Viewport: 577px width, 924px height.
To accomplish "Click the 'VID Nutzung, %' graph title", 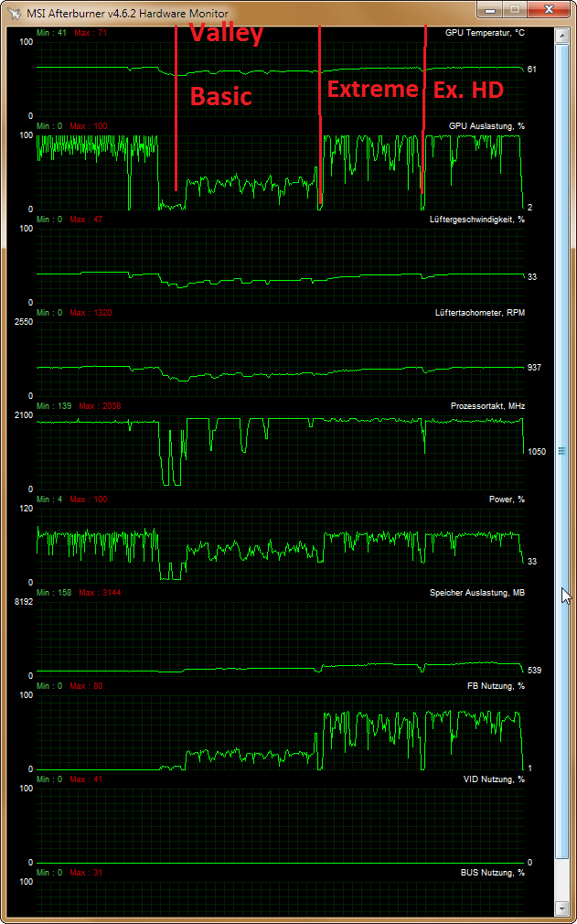I will [494, 779].
